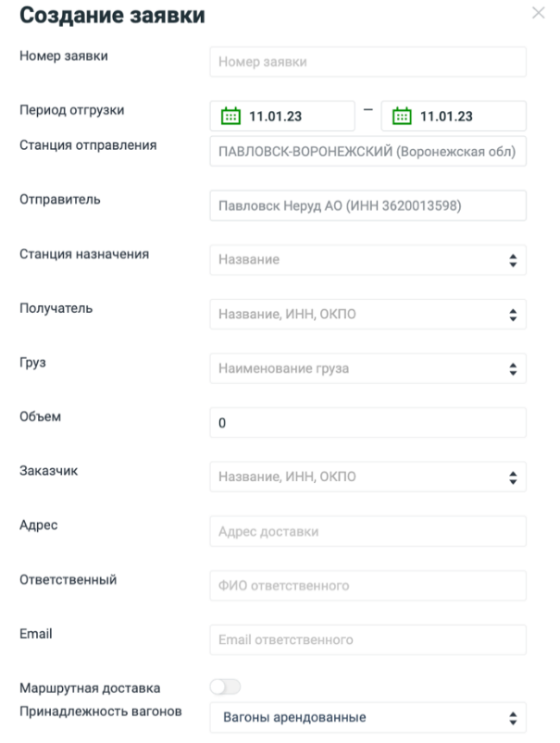Click the Отправитель field

367,205
